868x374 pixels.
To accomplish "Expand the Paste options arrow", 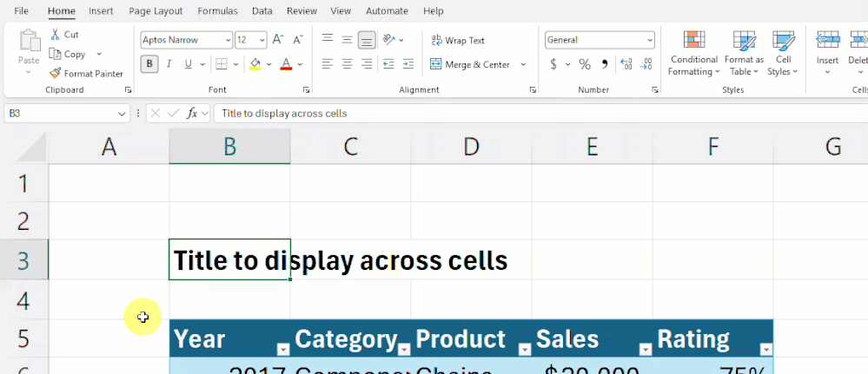I will pos(29,72).
